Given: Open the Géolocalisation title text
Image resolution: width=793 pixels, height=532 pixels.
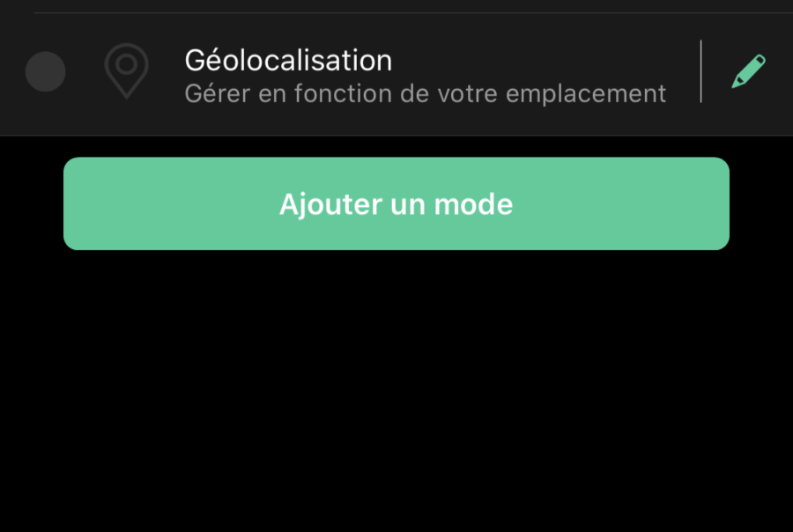Looking at the screenshot, I should pyautogui.click(x=288, y=60).
